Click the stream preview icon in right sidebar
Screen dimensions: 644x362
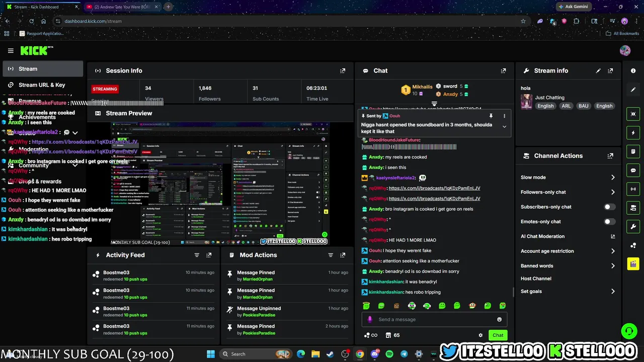coord(633,114)
